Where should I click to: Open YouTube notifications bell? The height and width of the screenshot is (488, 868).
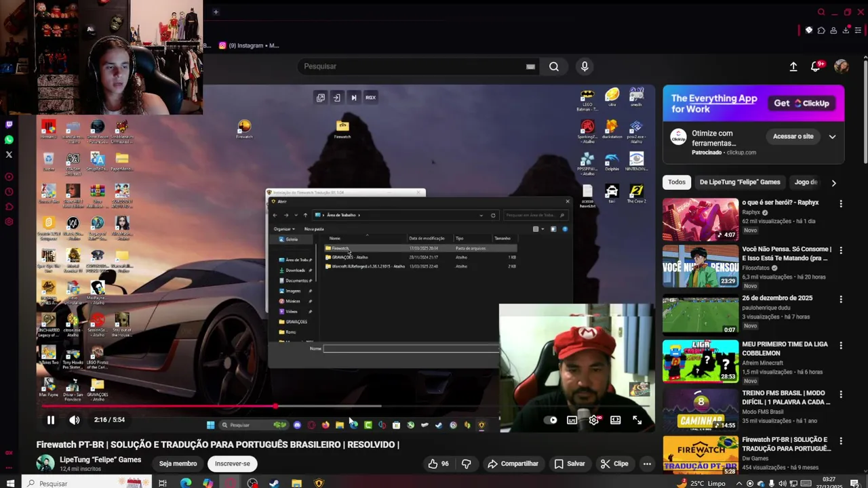coord(816,66)
